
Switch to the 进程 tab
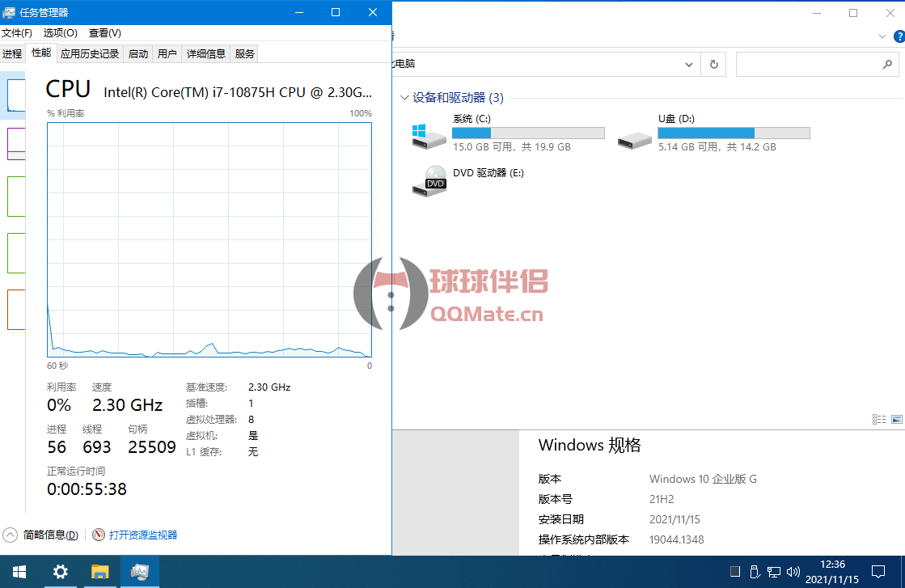tap(12, 54)
